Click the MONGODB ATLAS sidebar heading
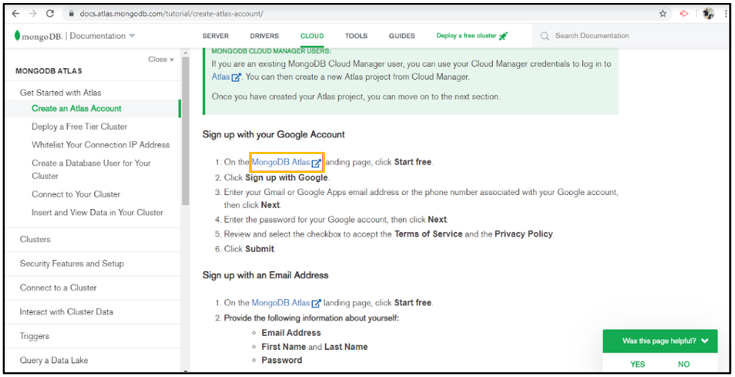This screenshot has height=377, width=735. [x=49, y=71]
